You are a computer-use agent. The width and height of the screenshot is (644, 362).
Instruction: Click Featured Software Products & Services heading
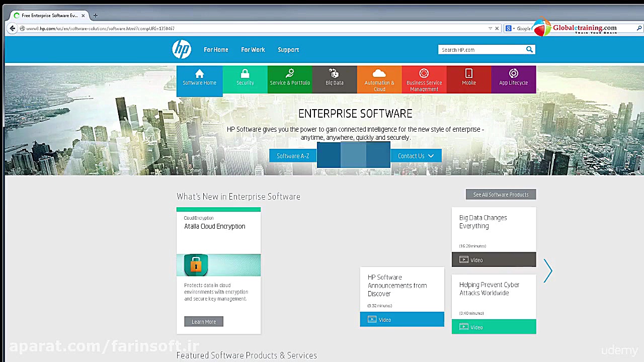247,355
